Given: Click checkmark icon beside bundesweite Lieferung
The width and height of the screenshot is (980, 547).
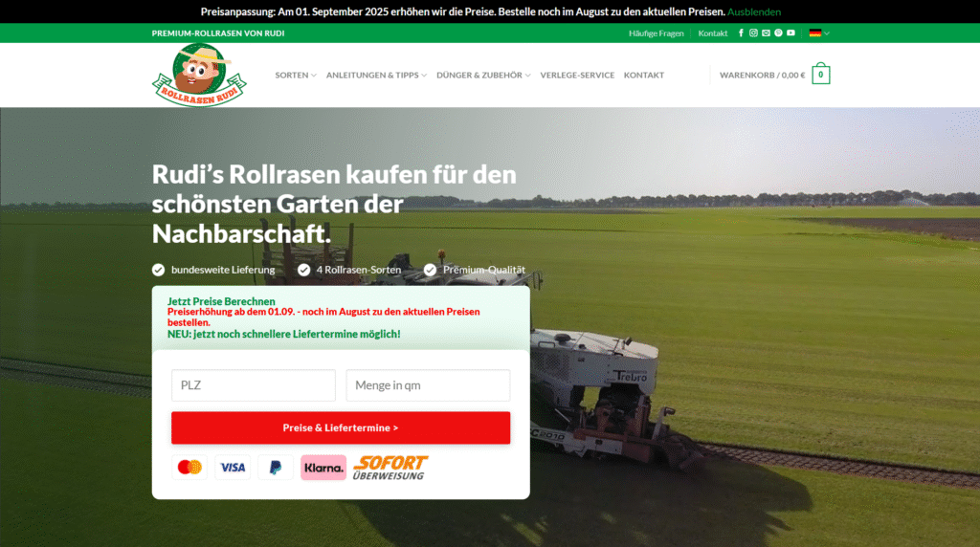Looking at the screenshot, I should [158, 270].
